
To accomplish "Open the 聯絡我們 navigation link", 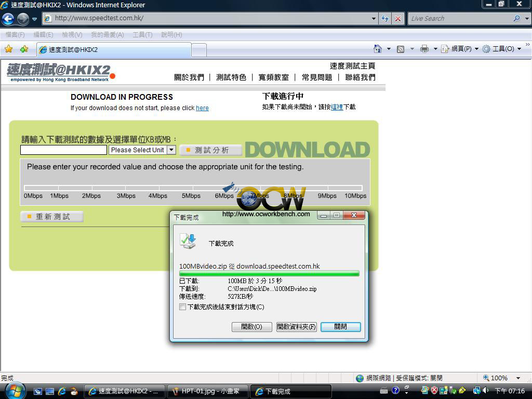I will [361, 77].
